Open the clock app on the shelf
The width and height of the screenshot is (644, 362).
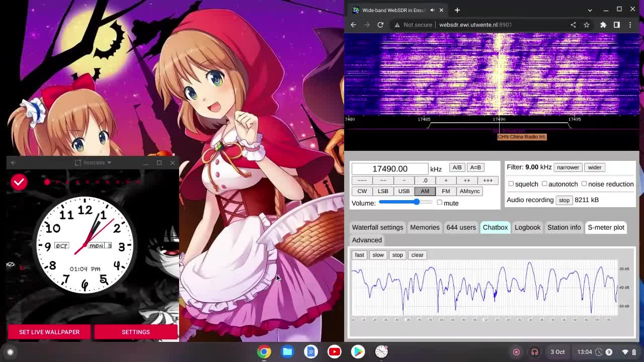[x=381, y=351]
